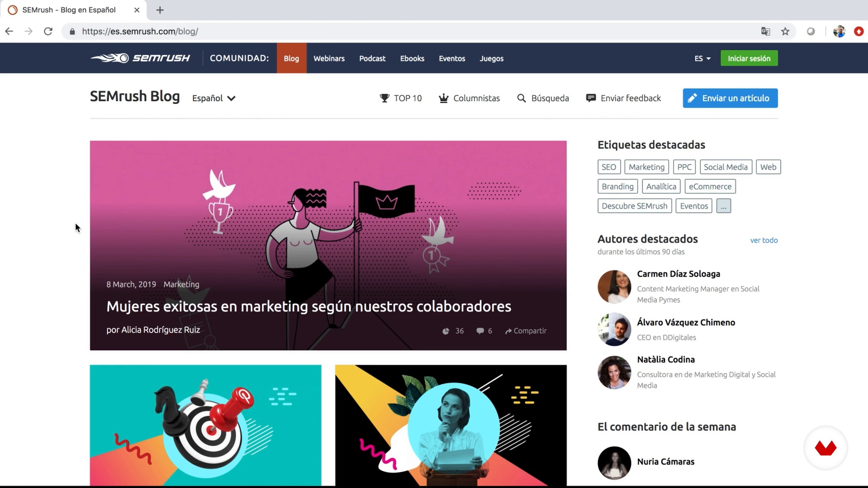Open the Google Translate icon in address bar
Viewport: 868px width, 488px height.
pyautogui.click(x=765, y=31)
